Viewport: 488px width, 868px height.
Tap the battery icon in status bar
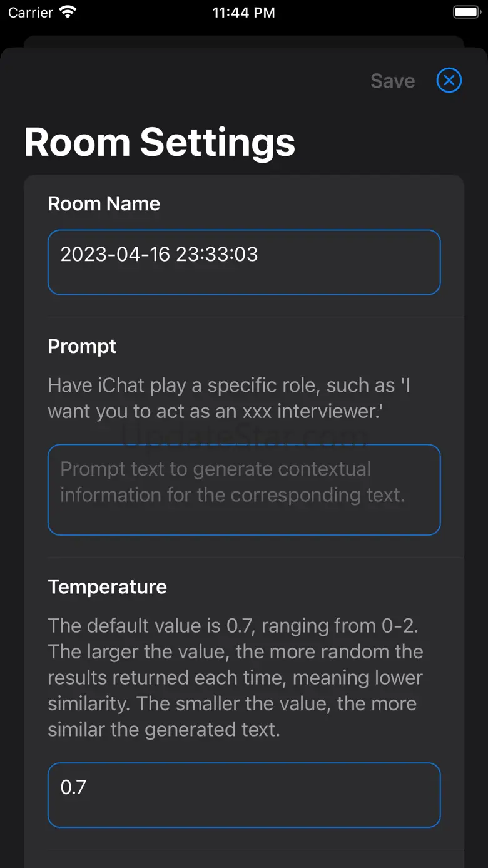point(465,13)
